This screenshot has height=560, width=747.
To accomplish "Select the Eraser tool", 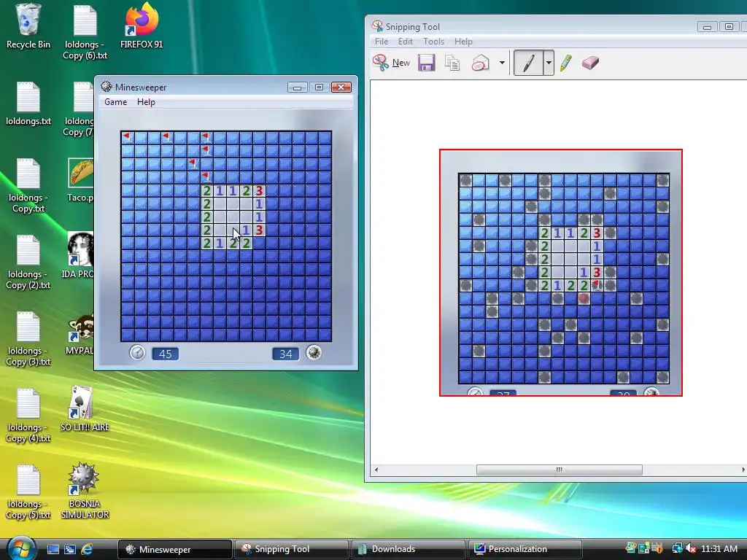I will point(590,63).
